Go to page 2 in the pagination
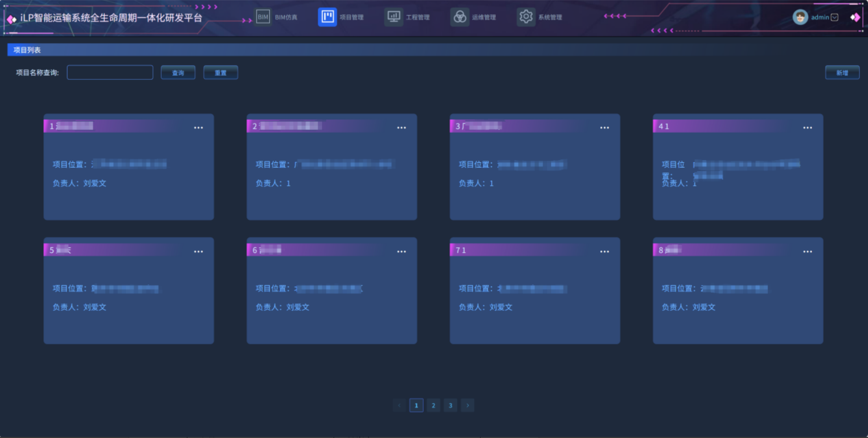 click(433, 405)
